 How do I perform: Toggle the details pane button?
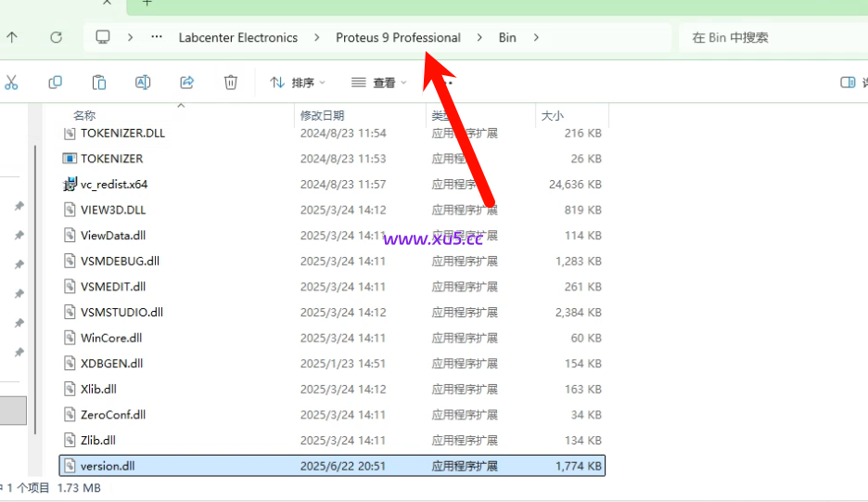click(848, 83)
